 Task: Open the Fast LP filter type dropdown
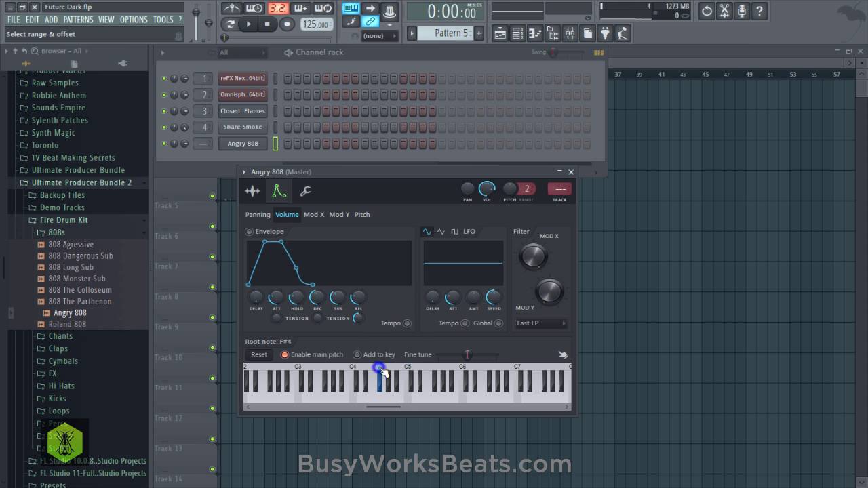click(x=540, y=323)
